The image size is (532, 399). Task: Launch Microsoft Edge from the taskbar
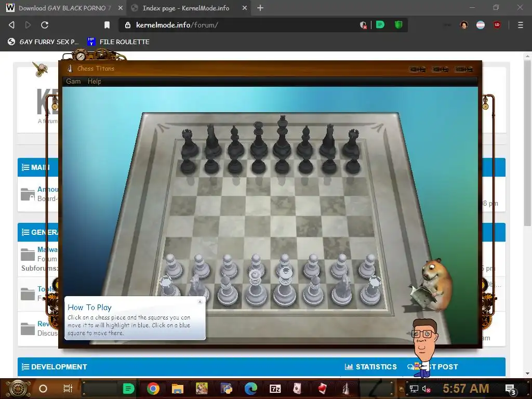[x=251, y=389]
